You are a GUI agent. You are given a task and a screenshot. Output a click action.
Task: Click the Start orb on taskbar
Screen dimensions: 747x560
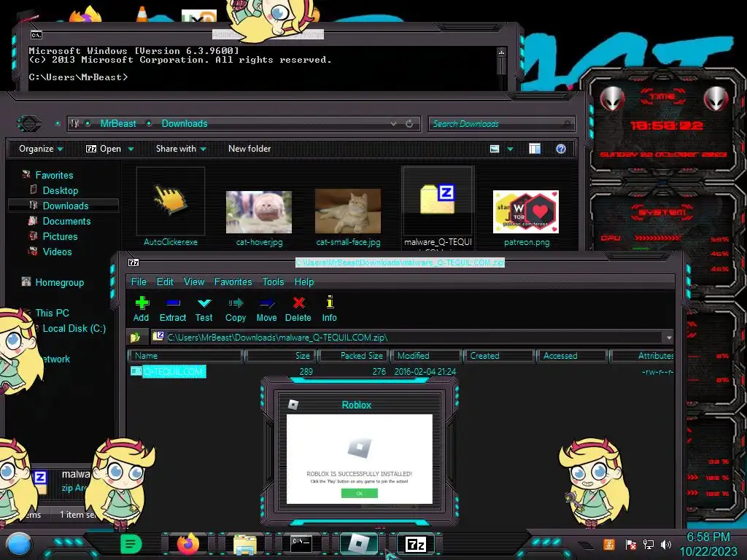[19, 544]
